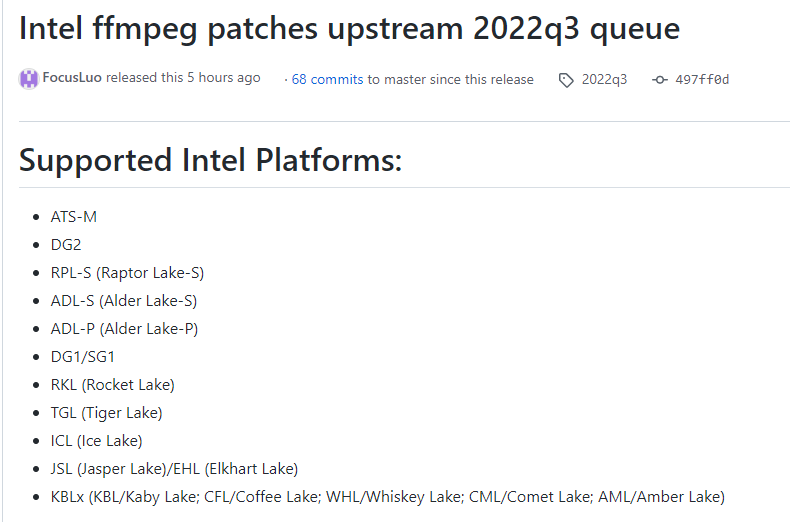The width and height of the screenshot is (790, 522).
Task: Open the FocusLuo profile link
Action: 72,78
